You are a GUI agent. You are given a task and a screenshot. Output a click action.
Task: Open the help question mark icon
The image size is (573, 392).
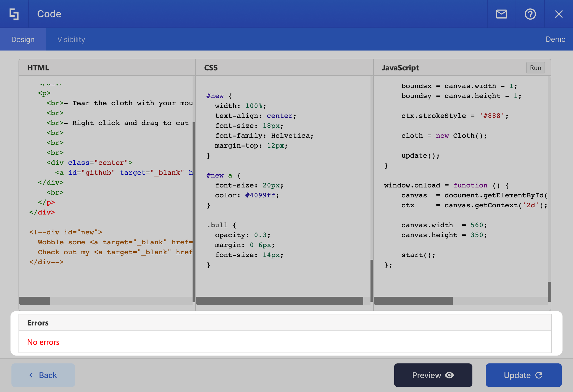point(530,14)
